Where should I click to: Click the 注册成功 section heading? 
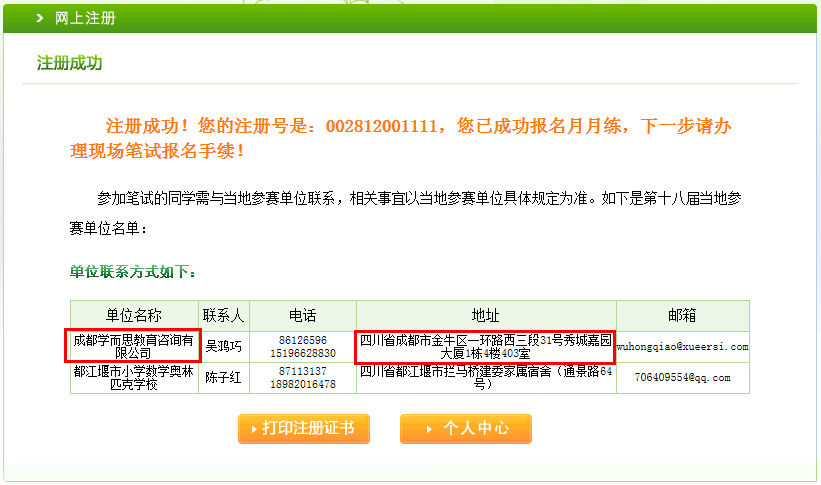pos(70,63)
